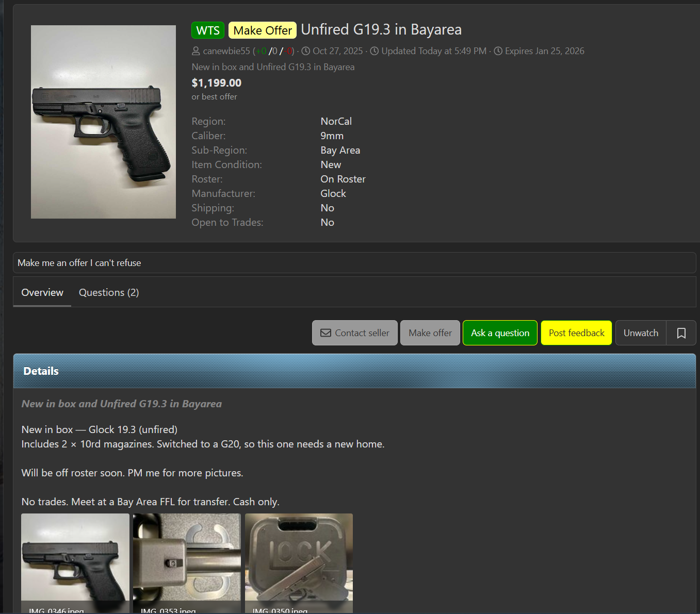Click the price $1,199.00
Screen dimensions: 700x614
tap(217, 83)
